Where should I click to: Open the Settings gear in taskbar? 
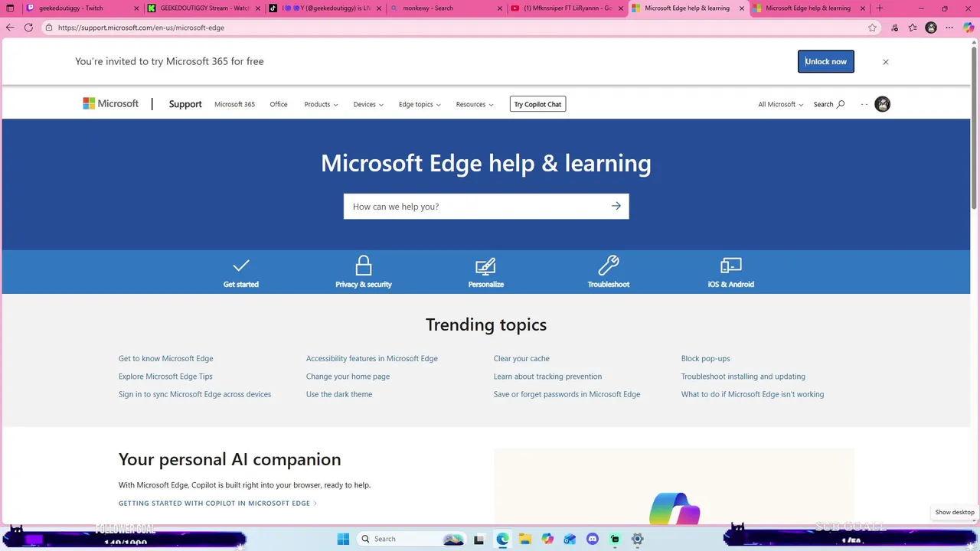pos(637,539)
